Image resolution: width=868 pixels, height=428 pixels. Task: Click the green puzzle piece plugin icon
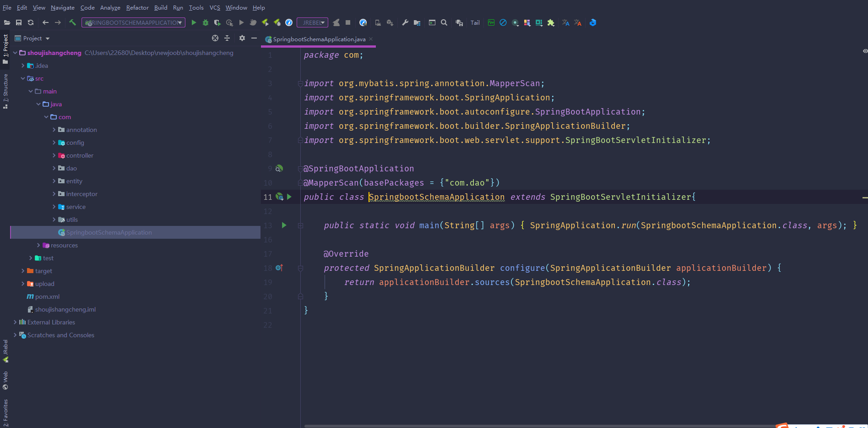[551, 22]
